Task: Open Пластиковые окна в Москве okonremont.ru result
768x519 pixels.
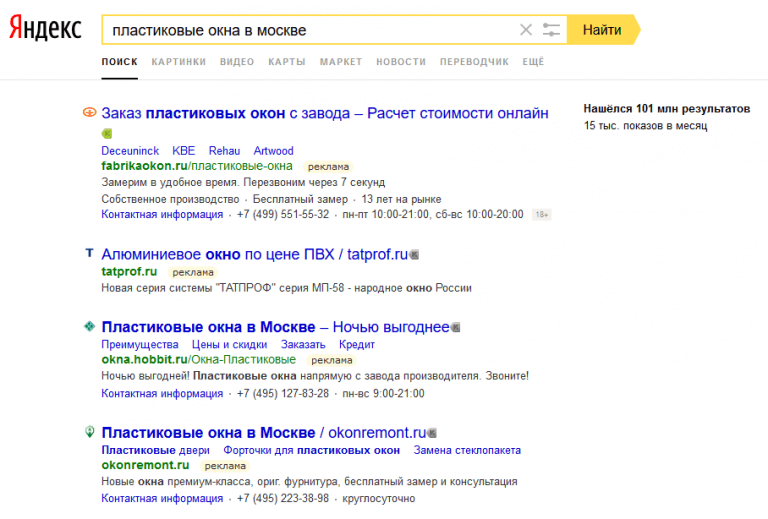Action: point(264,432)
